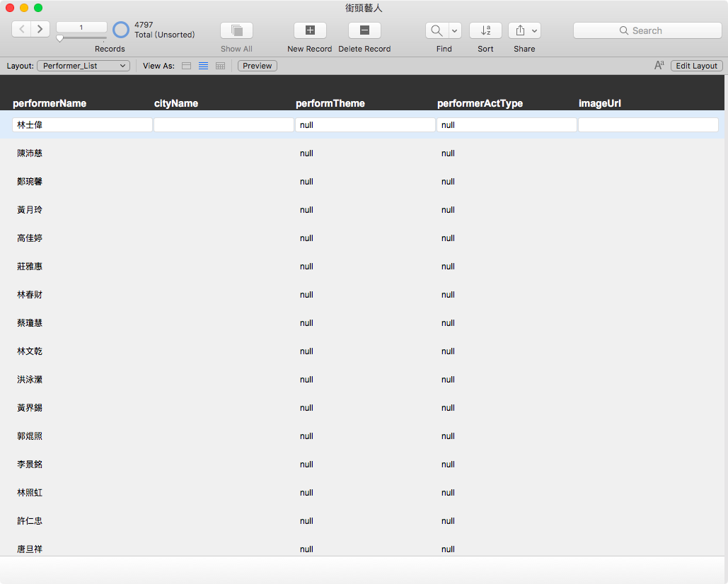Click the Sort icon

point(485,30)
